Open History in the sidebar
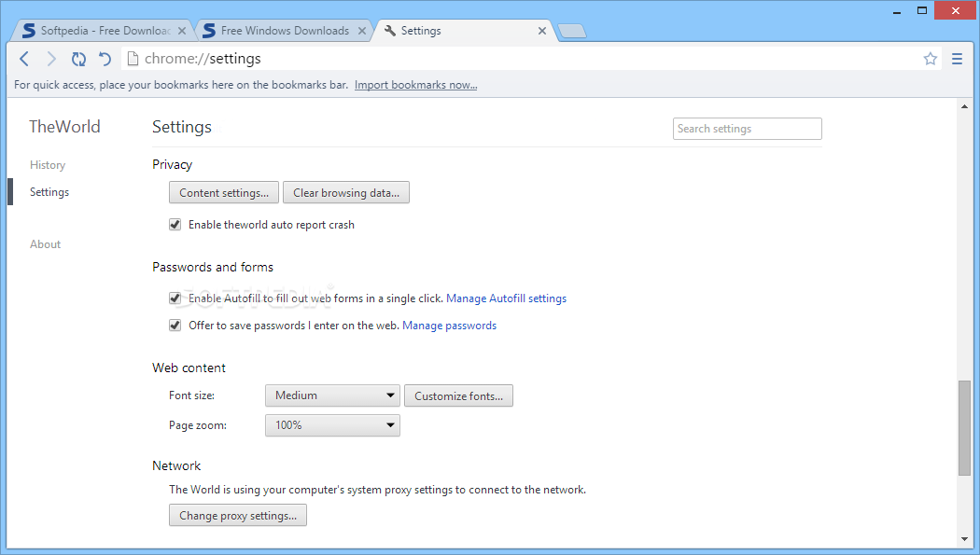The height and width of the screenshot is (555, 980). 48,165
